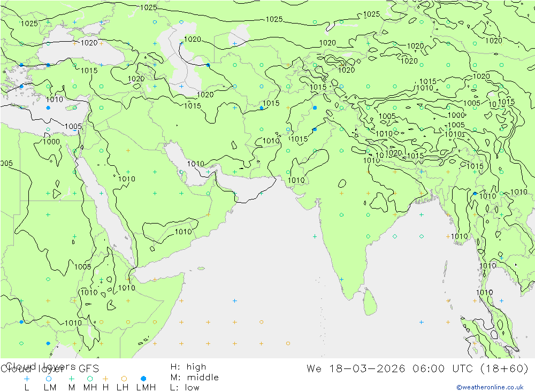Click the 'LMH' legend label text
This screenshot has height=392, width=535.
tap(146, 388)
